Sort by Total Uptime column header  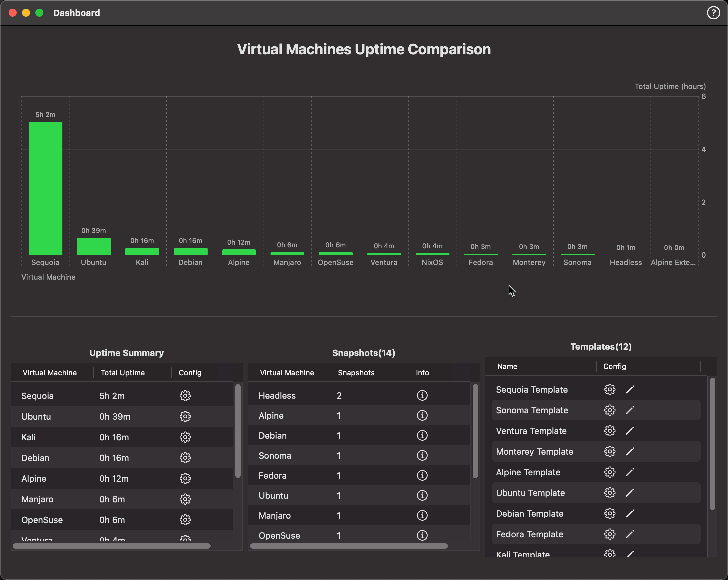point(123,373)
